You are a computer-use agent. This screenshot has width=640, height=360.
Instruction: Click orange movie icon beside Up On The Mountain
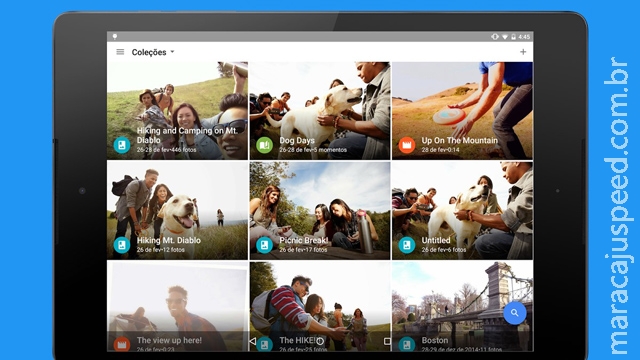(x=407, y=145)
